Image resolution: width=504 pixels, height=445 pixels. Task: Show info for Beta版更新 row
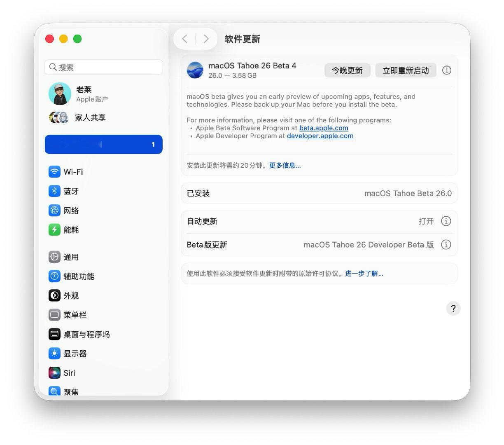pos(446,245)
